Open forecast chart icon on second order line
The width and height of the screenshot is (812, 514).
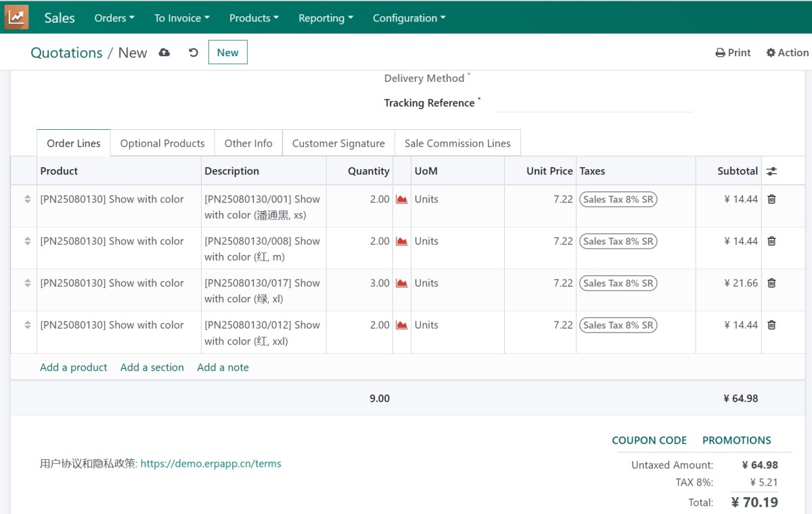402,241
